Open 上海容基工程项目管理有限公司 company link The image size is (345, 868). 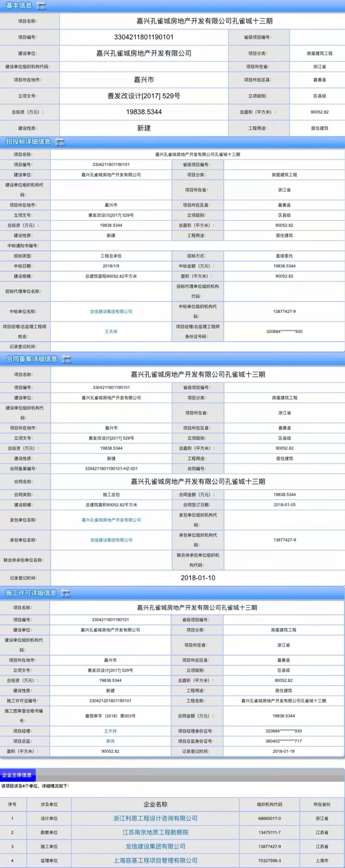click(156, 861)
